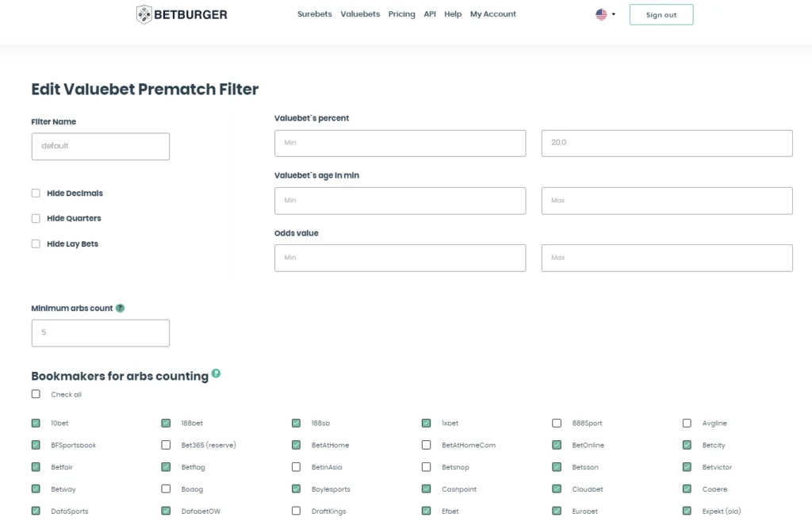Click Valuebet's age Max field
The height and width of the screenshot is (525, 812).
click(667, 201)
